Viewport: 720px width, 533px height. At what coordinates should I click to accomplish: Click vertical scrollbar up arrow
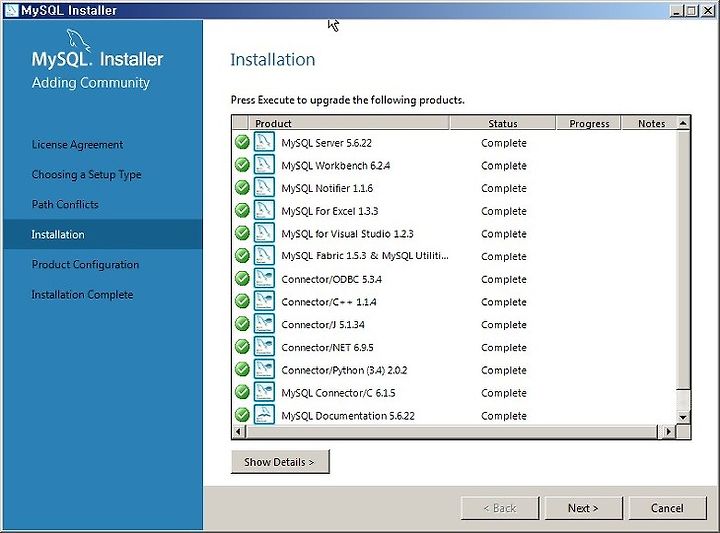click(x=683, y=123)
